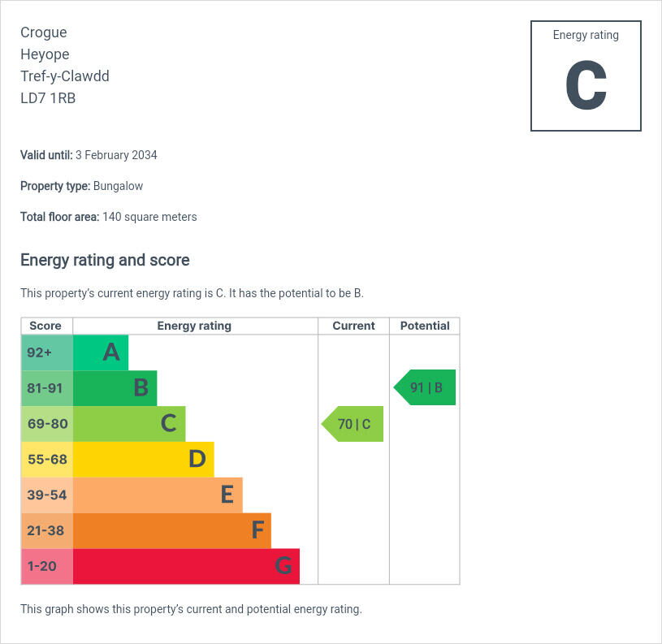The height and width of the screenshot is (644, 662).
Task: Click the orange E rating bar
Action: (x=158, y=495)
